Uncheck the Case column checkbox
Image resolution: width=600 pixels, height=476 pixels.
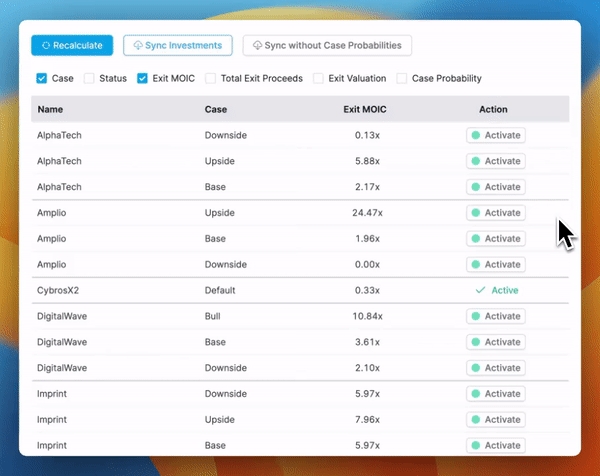click(42, 78)
